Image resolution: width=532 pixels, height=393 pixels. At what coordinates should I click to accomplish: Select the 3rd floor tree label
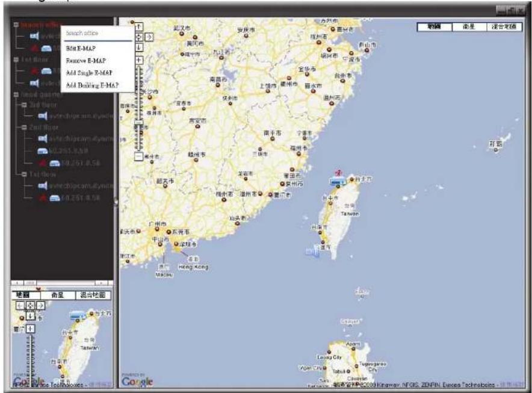point(43,105)
